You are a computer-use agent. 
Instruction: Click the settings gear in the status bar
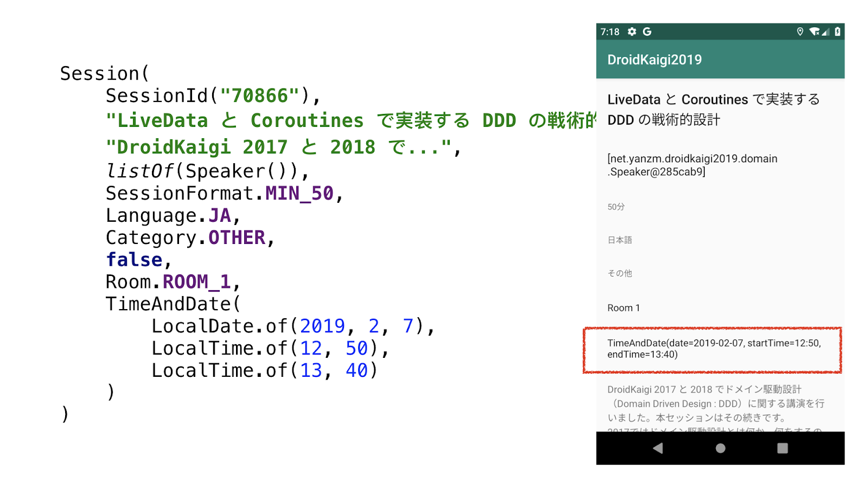point(632,31)
